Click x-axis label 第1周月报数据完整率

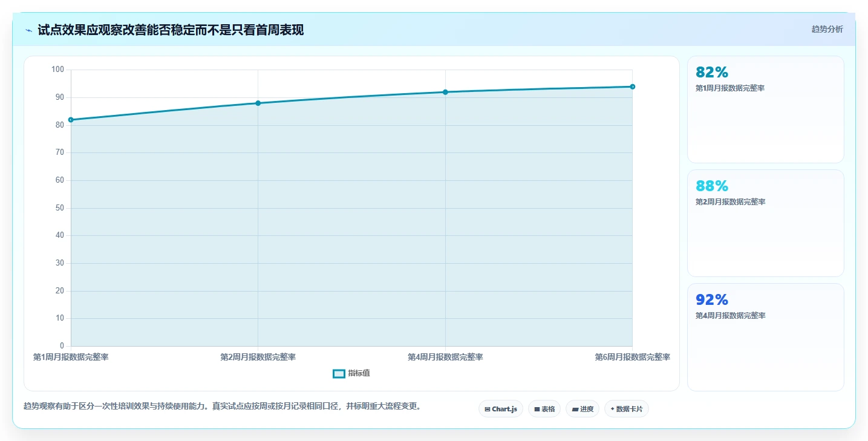click(71, 357)
